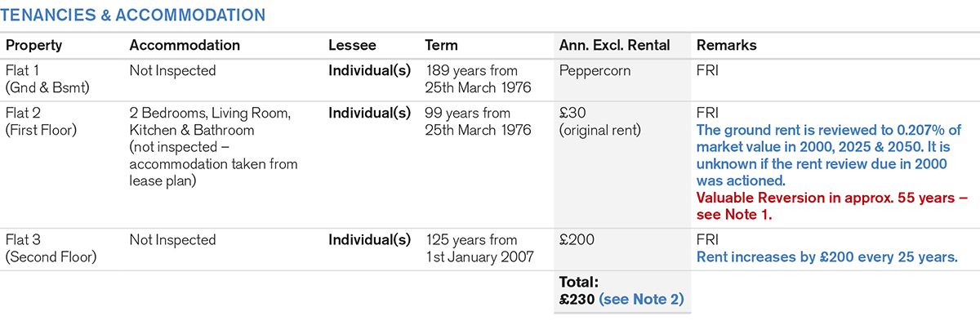
Task: Click the Remarks column header
Action: pos(726,45)
